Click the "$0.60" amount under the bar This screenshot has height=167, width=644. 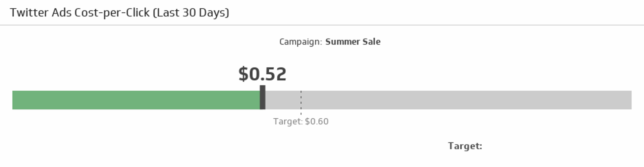(317, 121)
